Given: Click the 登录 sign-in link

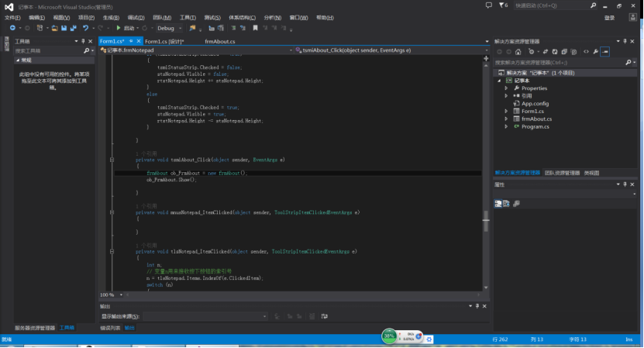Looking at the screenshot, I should click(609, 17).
